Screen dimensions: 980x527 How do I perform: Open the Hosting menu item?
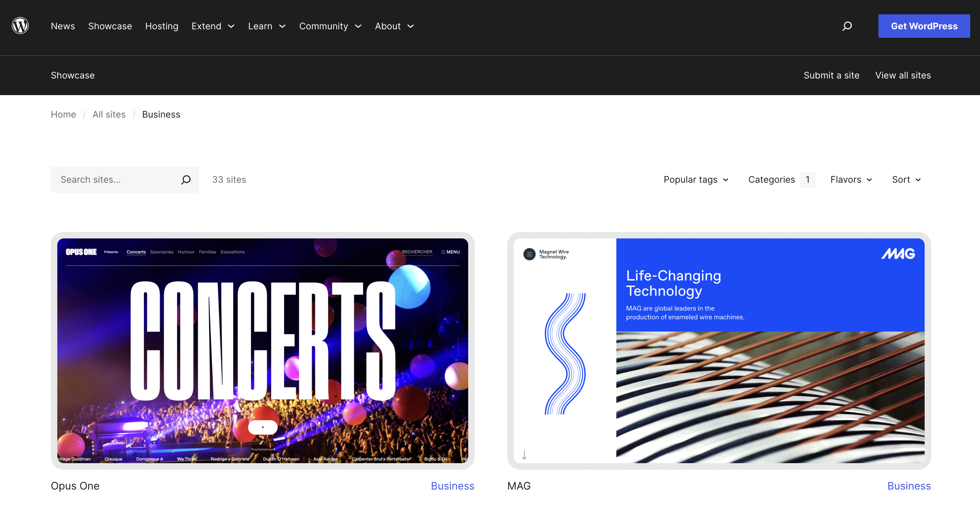click(162, 26)
